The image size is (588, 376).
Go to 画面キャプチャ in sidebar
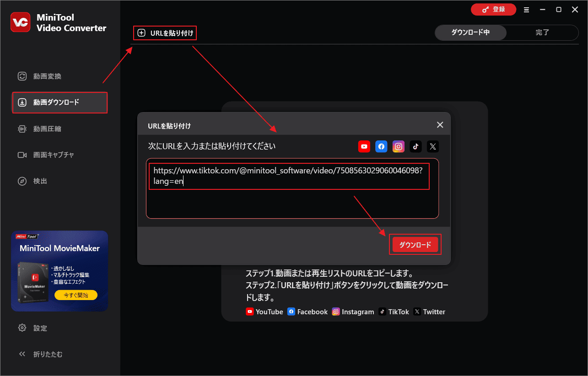pos(60,155)
